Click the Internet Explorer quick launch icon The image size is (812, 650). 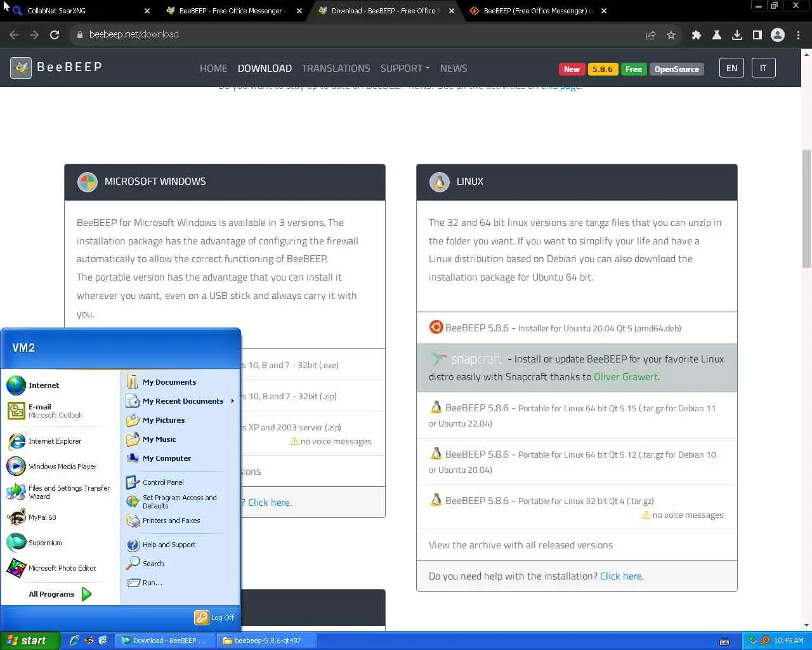[75, 640]
